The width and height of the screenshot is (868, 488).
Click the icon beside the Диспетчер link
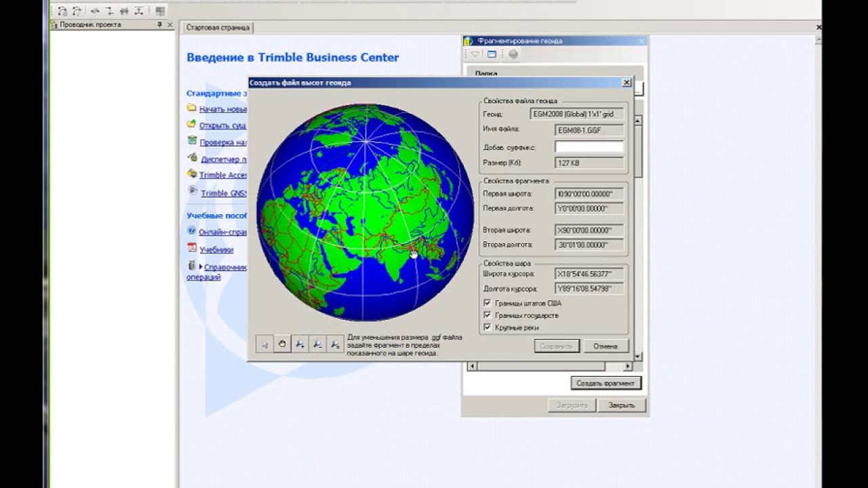(x=193, y=158)
